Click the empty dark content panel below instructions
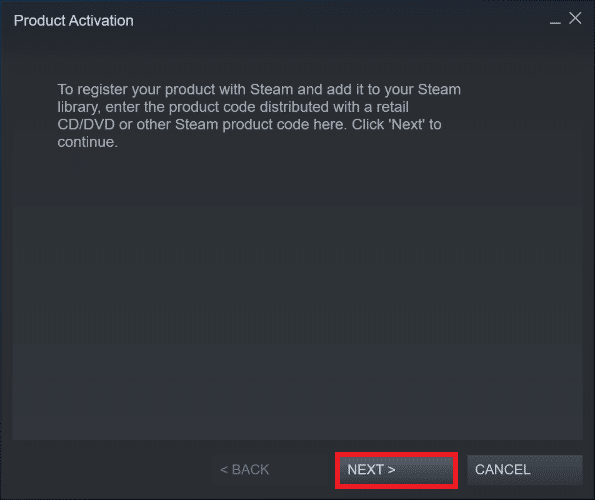The image size is (595, 500). (x=297, y=296)
